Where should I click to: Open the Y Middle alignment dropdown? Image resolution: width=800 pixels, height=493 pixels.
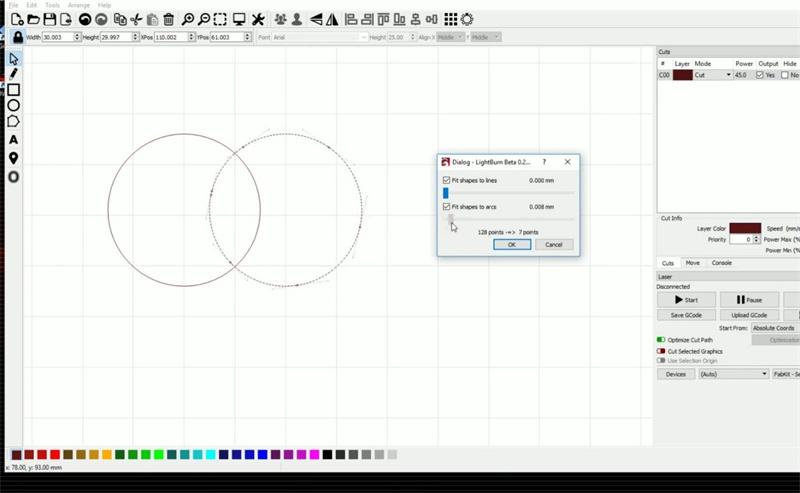pos(485,37)
